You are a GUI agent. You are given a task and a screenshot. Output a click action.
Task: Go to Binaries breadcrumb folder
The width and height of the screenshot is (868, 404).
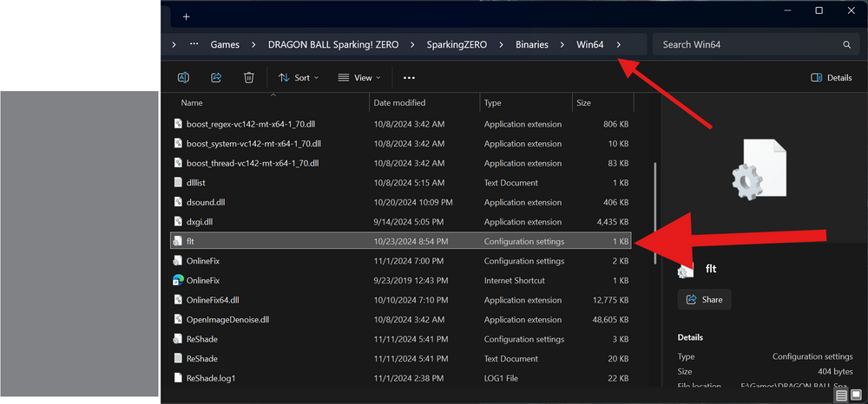pyautogui.click(x=532, y=45)
